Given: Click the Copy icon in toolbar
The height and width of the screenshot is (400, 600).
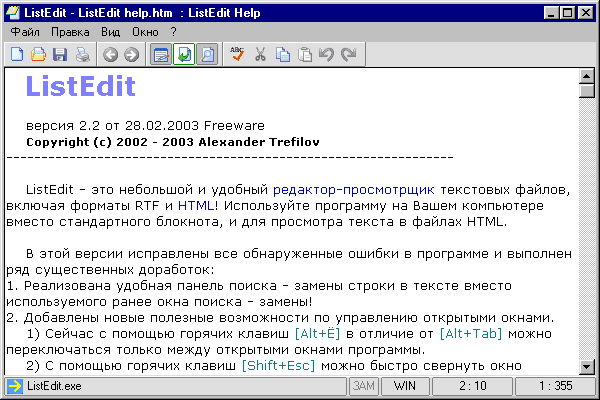Looking at the screenshot, I should [282, 55].
